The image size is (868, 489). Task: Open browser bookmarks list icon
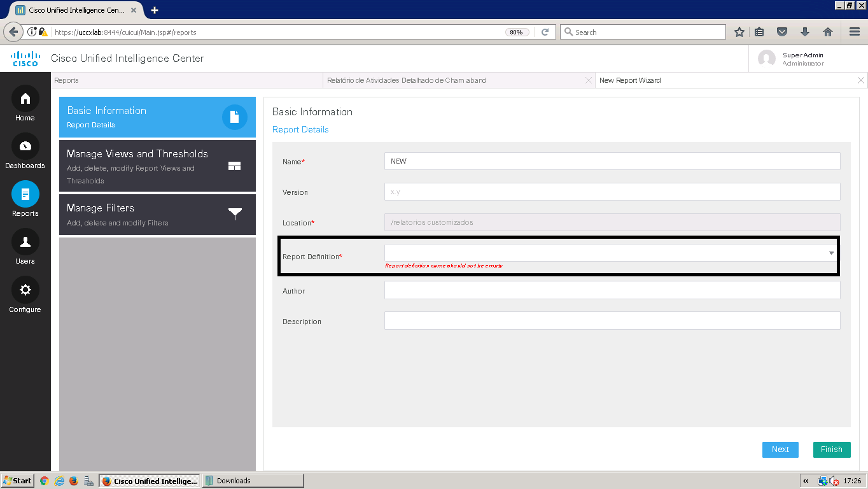click(759, 32)
